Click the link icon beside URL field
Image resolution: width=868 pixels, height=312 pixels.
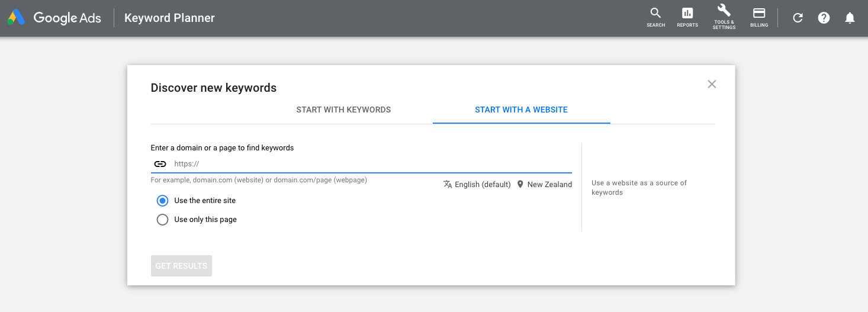[x=160, y=164]
